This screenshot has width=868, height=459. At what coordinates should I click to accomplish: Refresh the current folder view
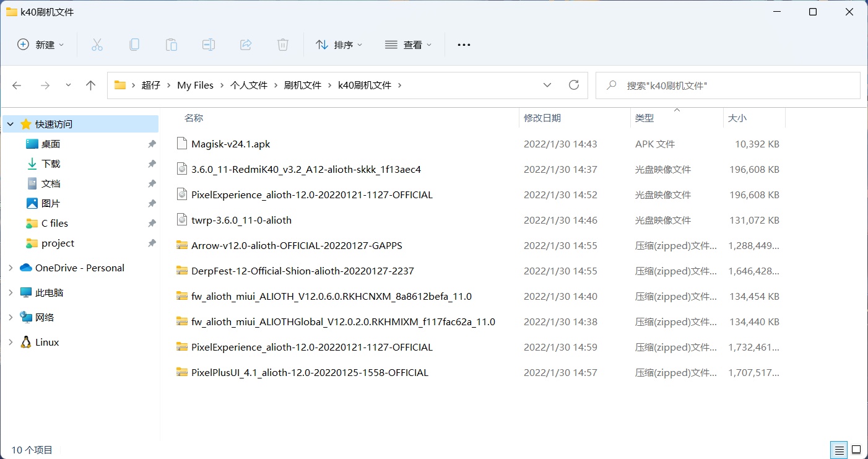[x=573, y=85]
